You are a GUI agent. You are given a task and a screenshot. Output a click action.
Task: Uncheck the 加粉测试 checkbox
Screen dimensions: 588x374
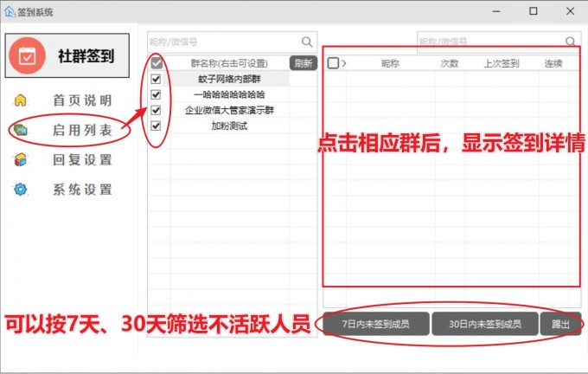(156, 126)
